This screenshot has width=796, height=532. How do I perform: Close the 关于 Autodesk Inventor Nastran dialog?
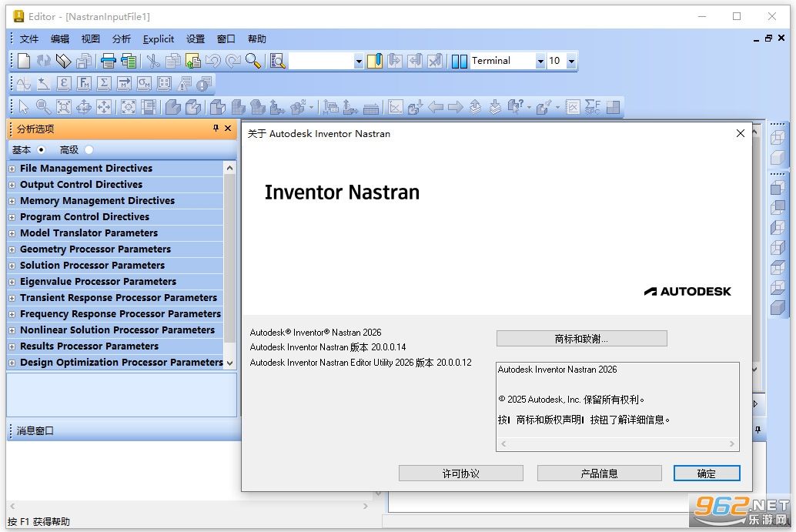[x=740, y=133]
